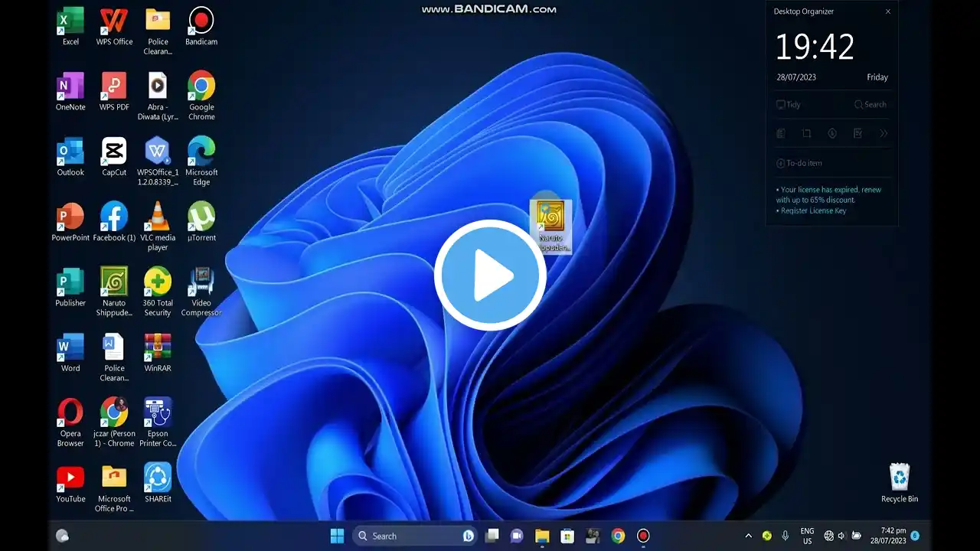The height and width of the screenshot is (551, 980).
Task: Select the PowerPoint desktop shortcut
Action: [x=70, y=222]
